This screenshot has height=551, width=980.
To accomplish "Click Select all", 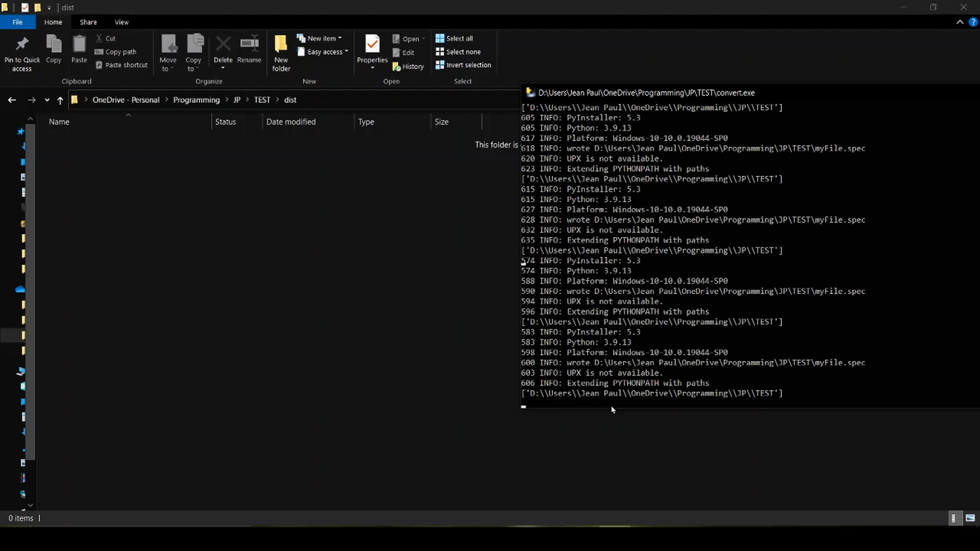I will pyautogui.click(x=454, y=38).
